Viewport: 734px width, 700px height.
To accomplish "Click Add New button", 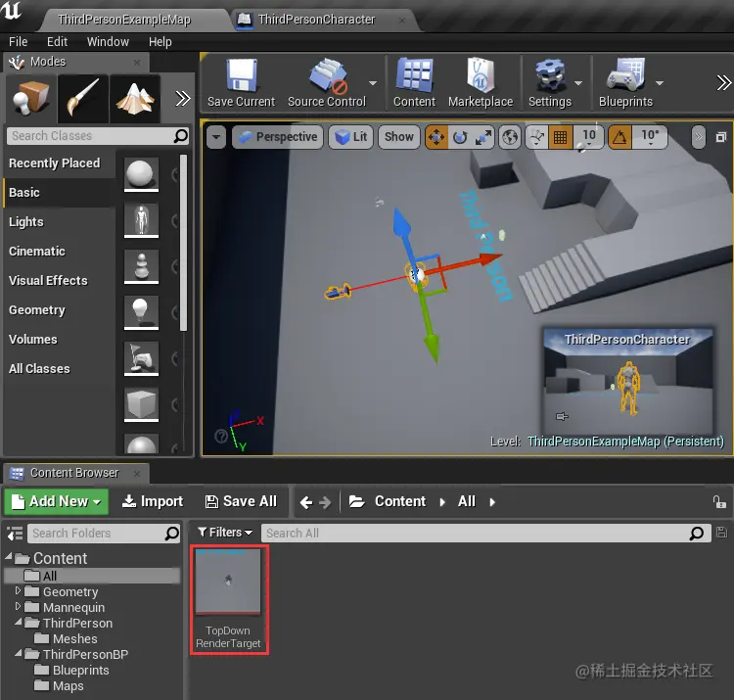I will (x=56, y=501).
